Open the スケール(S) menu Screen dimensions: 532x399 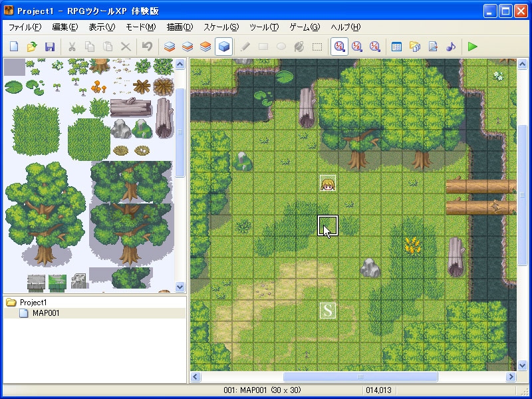221,27
